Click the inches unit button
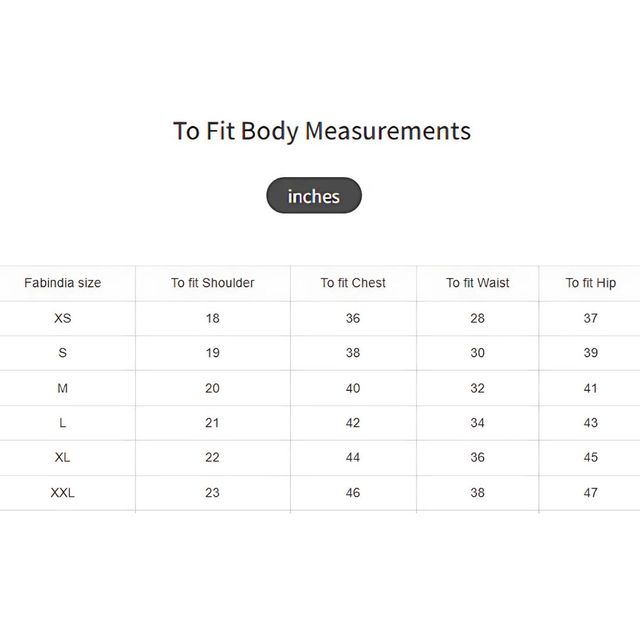This screenshot has width=640, height=640. coord(314,196)
